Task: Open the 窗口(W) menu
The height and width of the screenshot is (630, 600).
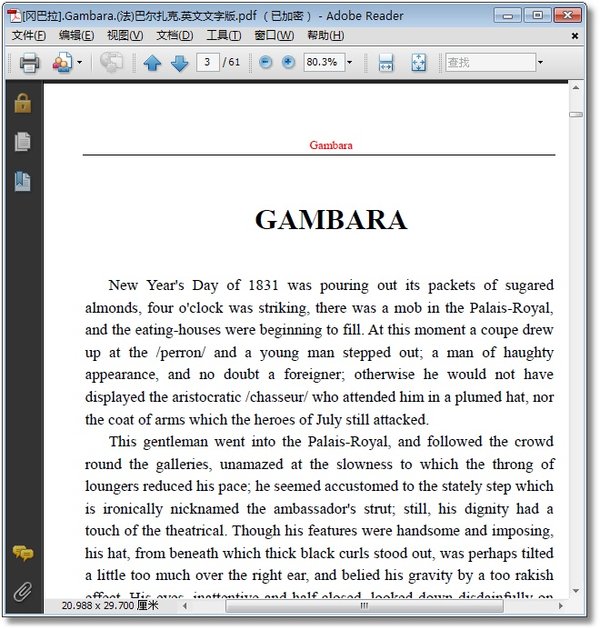Action: 274,36
